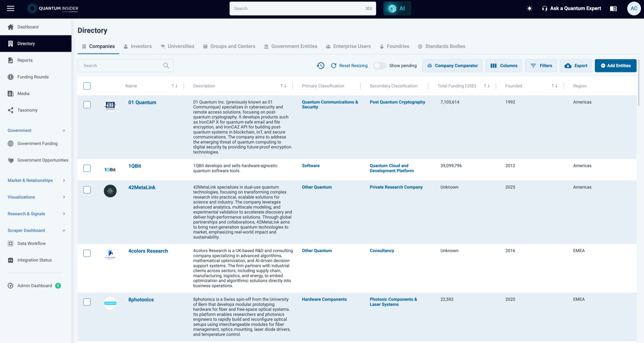644x343 pixels.
Task: Click the 1QBit company logo
Action: click(x=110, y=170)
